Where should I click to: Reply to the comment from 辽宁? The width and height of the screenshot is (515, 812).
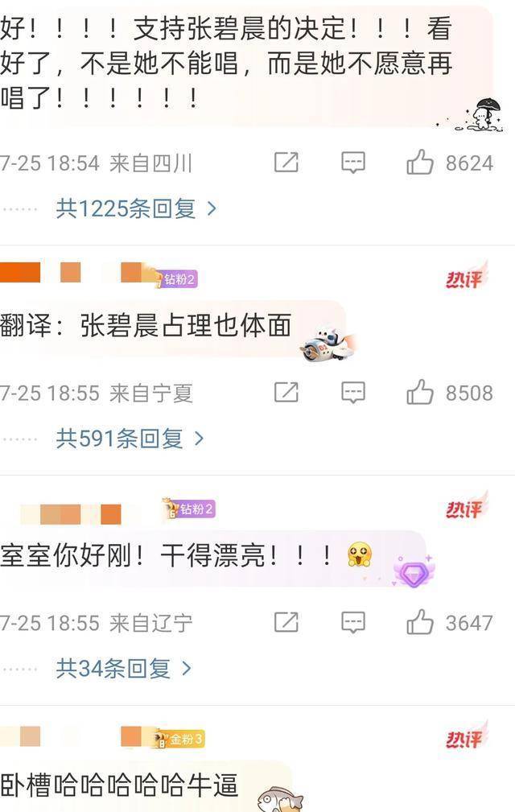pos(353,622)
